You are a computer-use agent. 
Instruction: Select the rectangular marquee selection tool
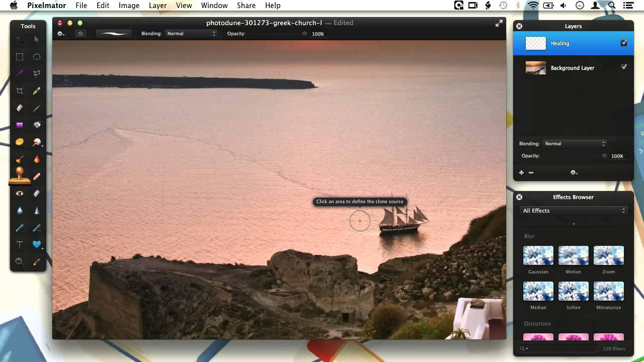click(20, 57)
